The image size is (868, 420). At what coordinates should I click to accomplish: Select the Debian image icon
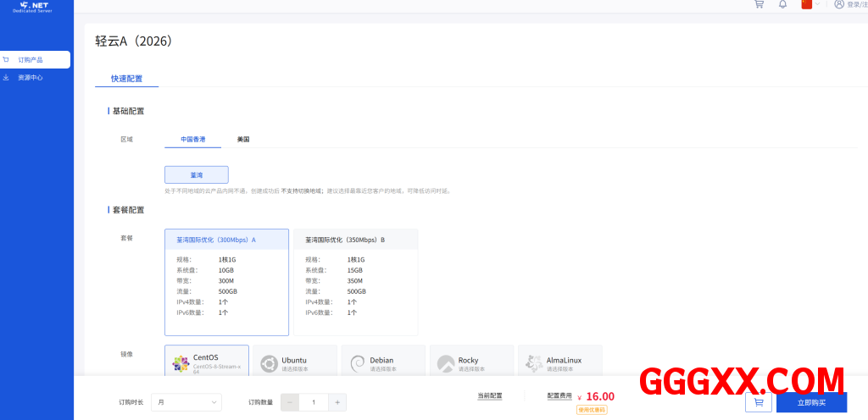tap(358, 363)
